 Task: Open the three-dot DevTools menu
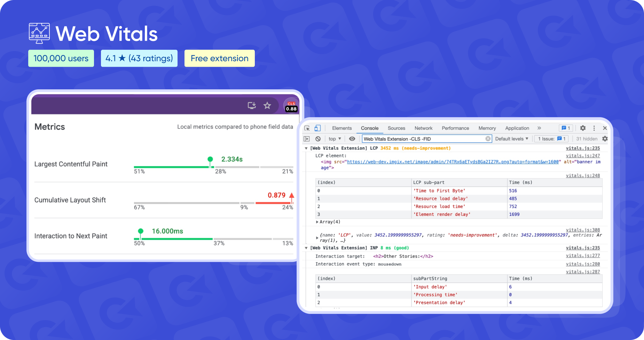coord(594,128)
